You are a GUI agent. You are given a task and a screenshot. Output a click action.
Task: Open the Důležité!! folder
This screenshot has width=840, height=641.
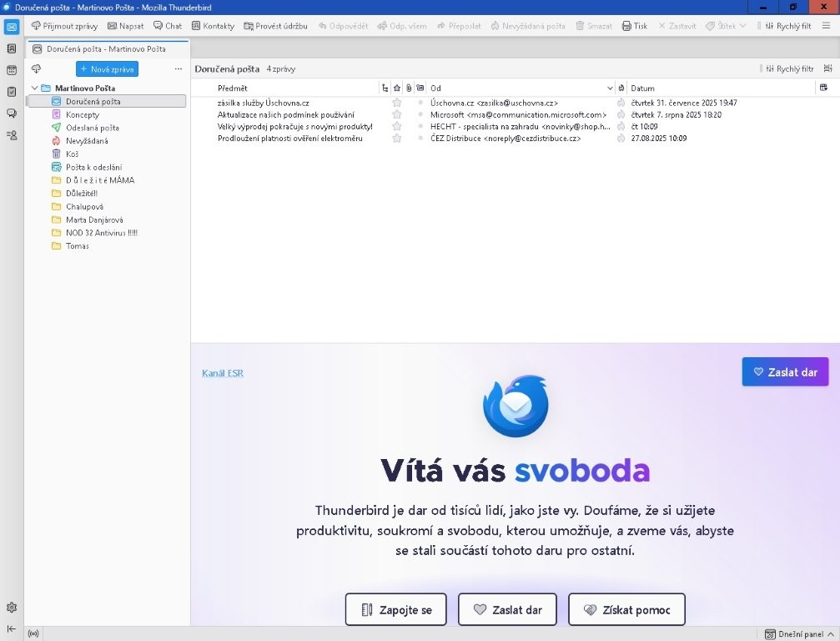(107, 194)
